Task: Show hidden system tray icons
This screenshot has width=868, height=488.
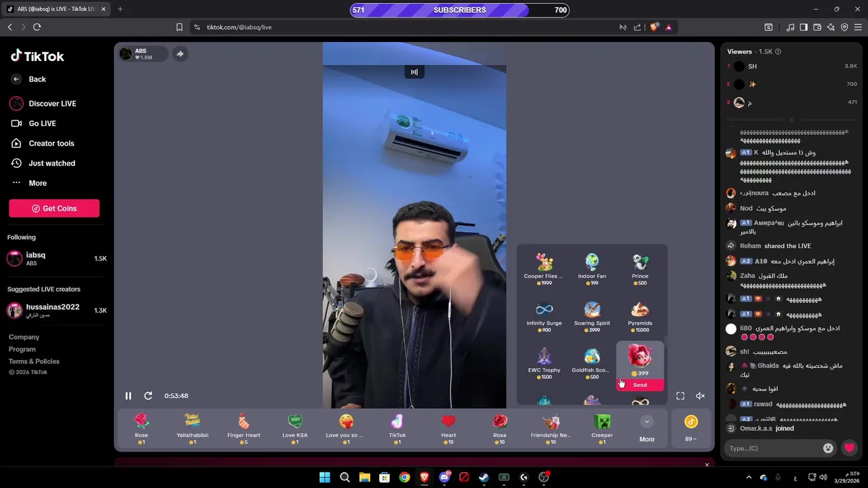Action: (749, 477)
